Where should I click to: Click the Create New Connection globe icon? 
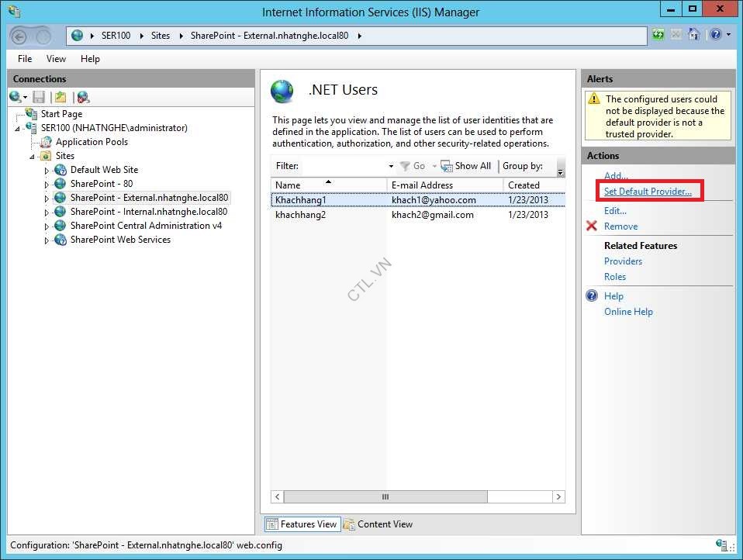pos(16,97)
